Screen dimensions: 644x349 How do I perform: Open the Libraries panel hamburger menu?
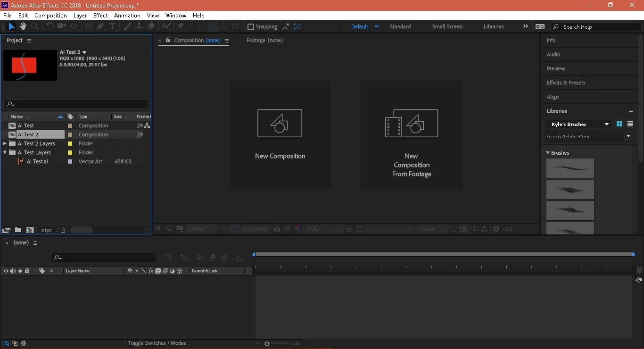631,111
